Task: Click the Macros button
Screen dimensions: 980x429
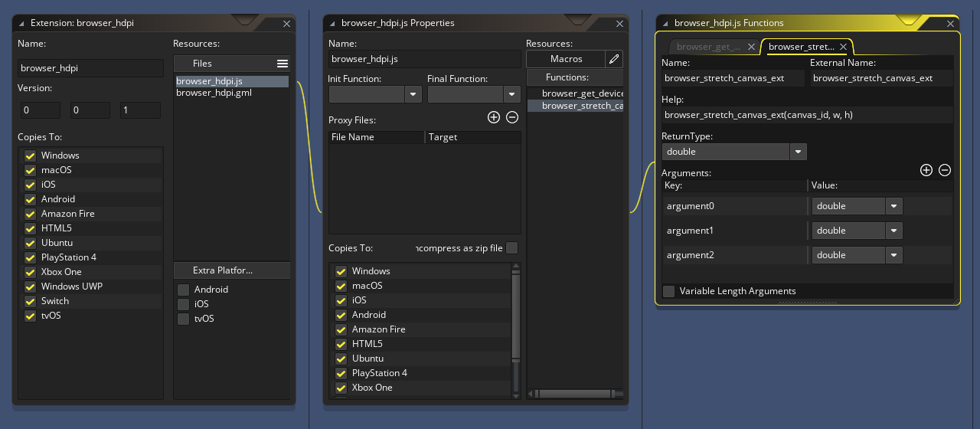Action: click(566, 59)
